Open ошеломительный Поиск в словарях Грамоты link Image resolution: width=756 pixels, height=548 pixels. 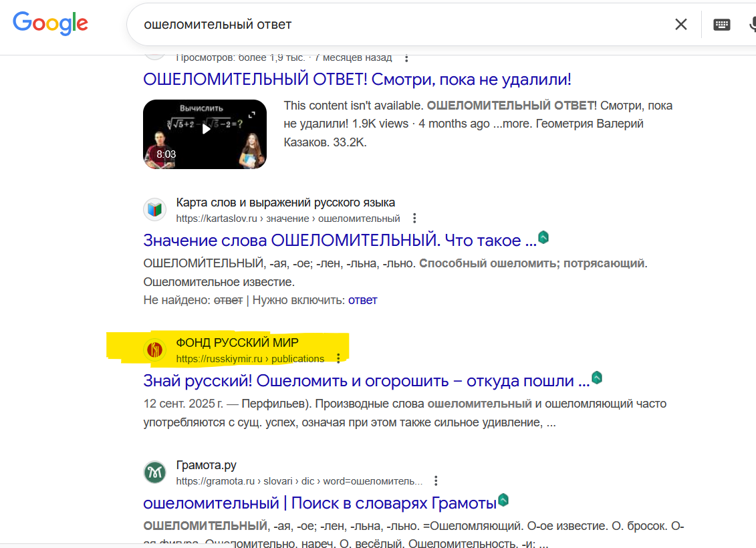tap(320, 503)
